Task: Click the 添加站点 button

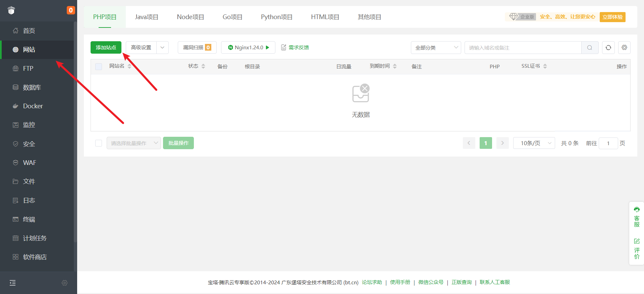Action: 106,48
